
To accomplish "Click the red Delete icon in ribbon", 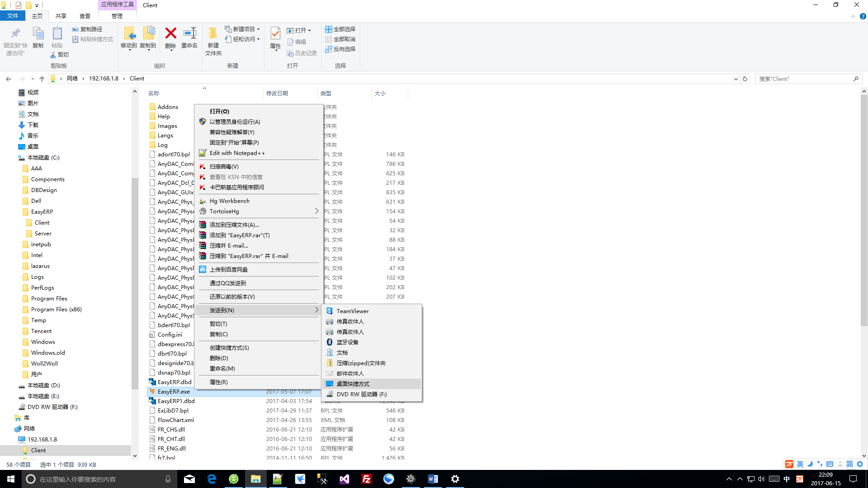I will [x=170, y=34].
